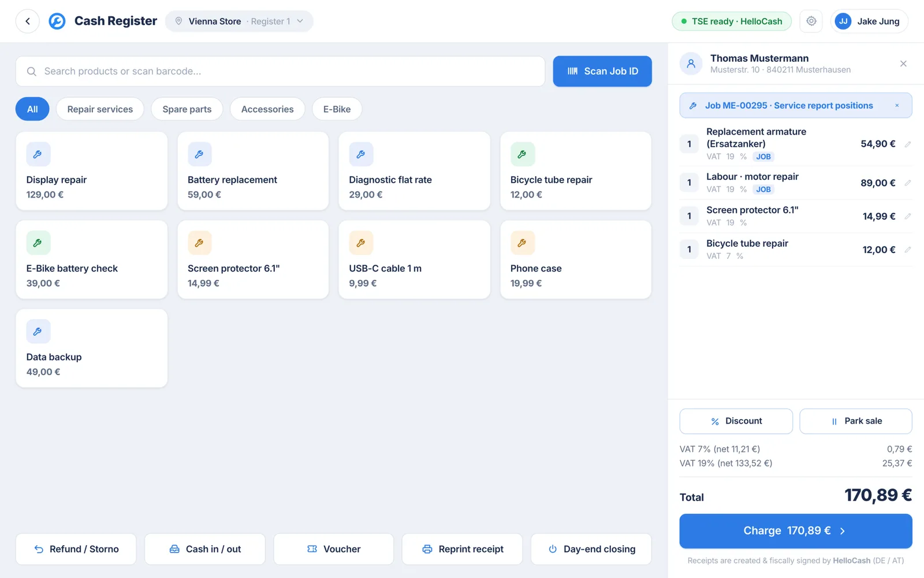Image resolution: width=924 pixels, height=578 pixels.
Task: Edit Replacement armature position with the pencil icon
Action: [x=907, y=144]
